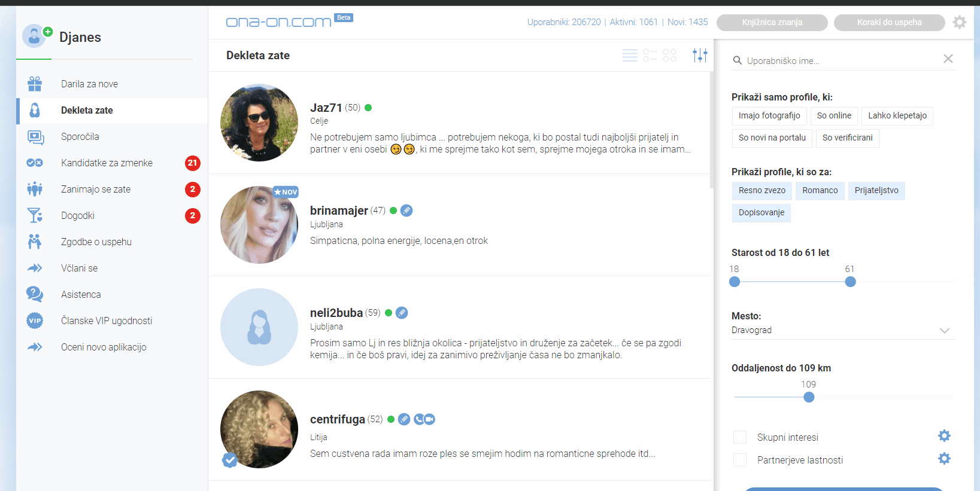
Task: Expand the Mesto Dravograd dropdown
Action: coord(944,330)
